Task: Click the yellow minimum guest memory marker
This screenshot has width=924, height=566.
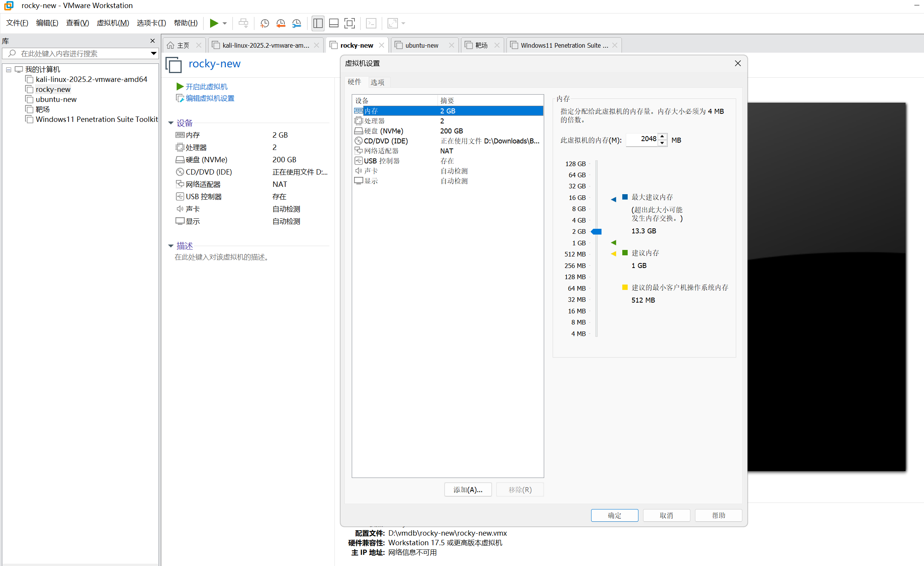Action: click(613, 253)
